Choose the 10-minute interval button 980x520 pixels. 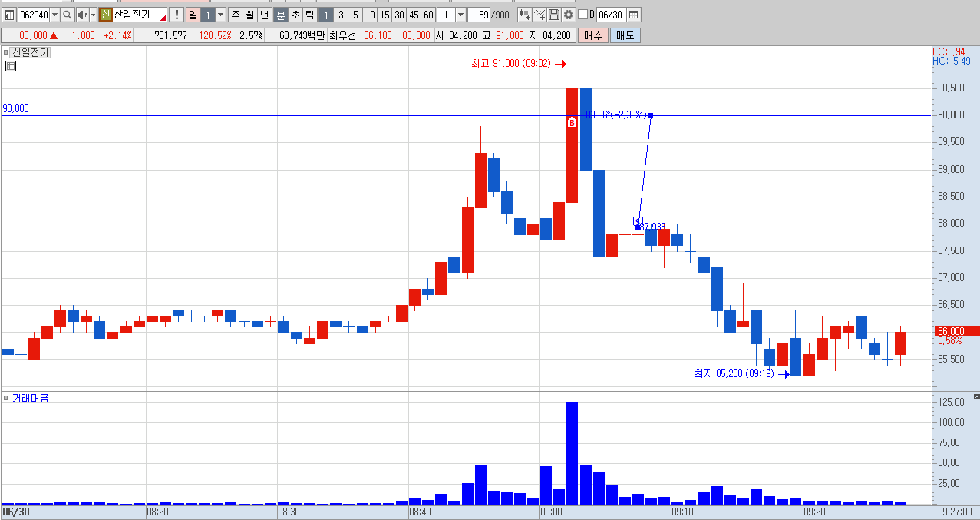click(370, 15)
